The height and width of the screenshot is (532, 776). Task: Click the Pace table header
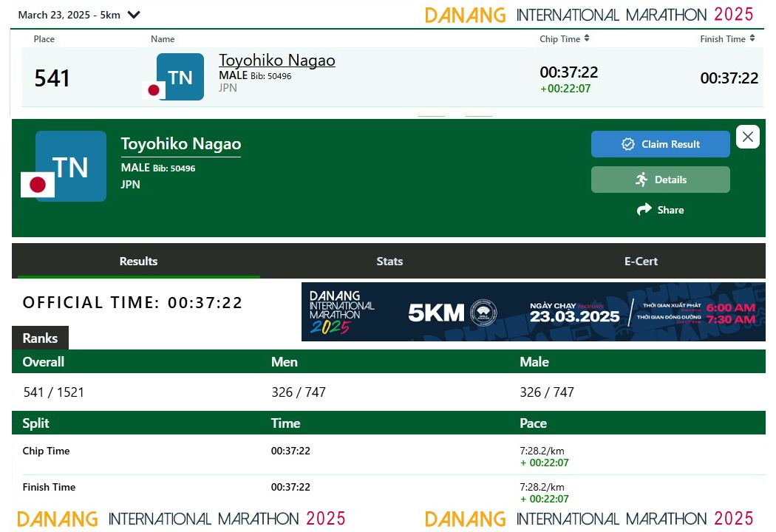pos(533,423)
